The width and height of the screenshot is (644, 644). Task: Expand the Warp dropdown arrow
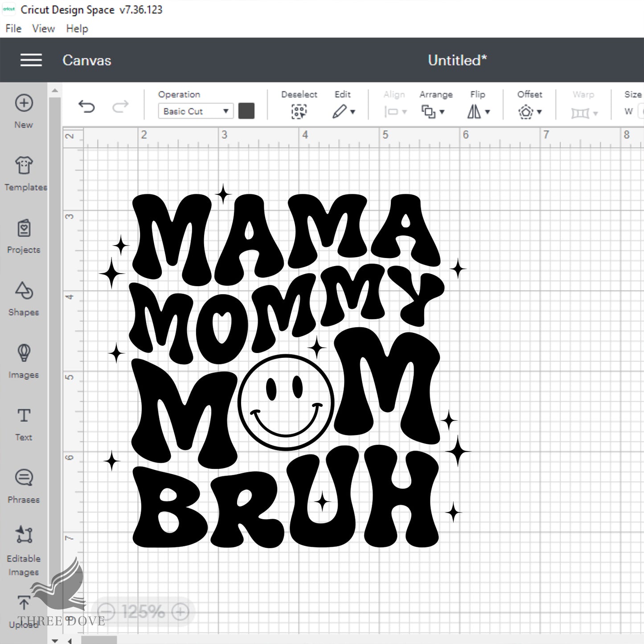[x=595, y=114]
